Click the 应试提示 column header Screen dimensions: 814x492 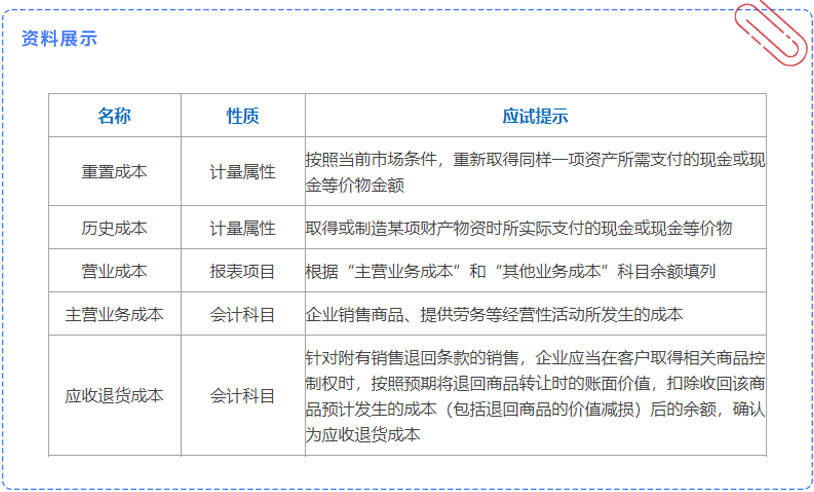[535, 116]
